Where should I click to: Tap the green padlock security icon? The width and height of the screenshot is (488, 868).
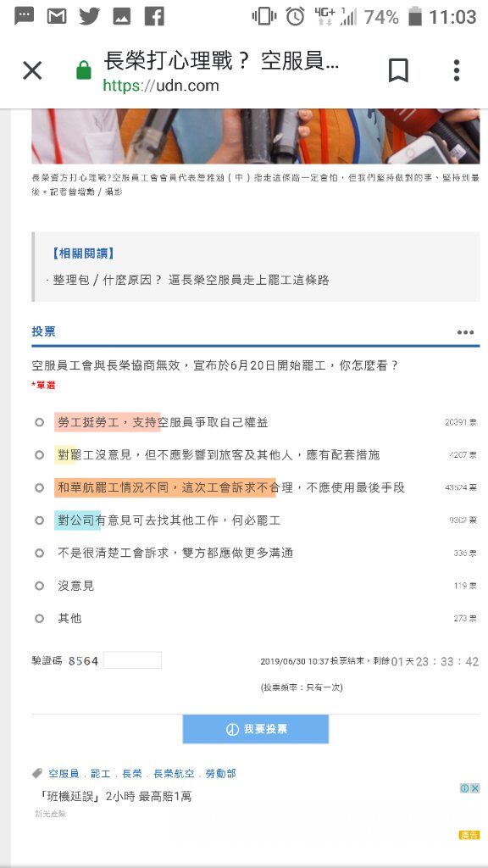(84, 70)
